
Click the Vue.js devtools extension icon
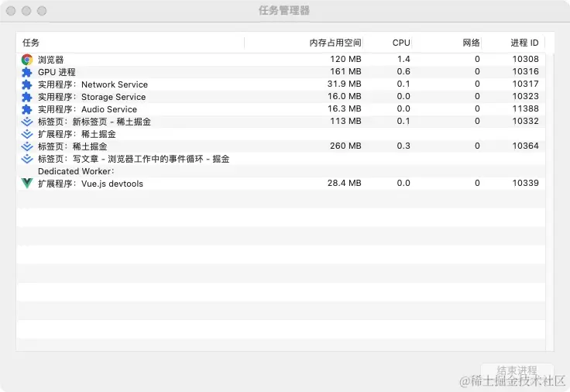point(27,184)
